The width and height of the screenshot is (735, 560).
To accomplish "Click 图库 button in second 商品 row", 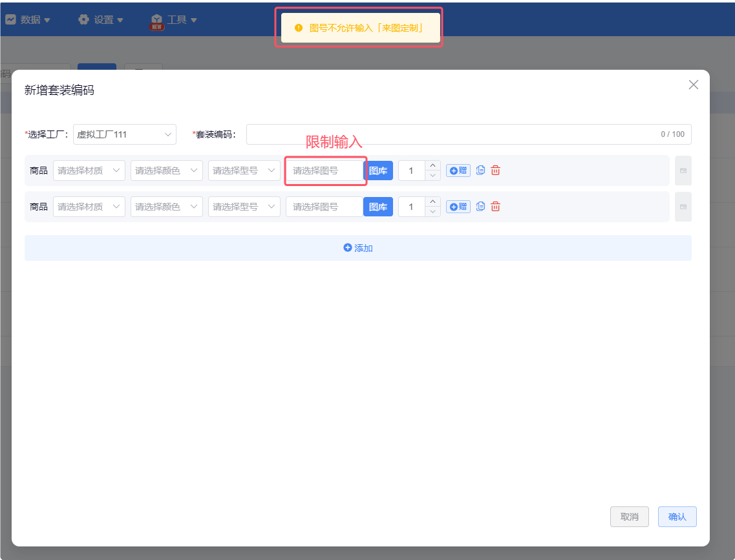I will click(378, 207).
